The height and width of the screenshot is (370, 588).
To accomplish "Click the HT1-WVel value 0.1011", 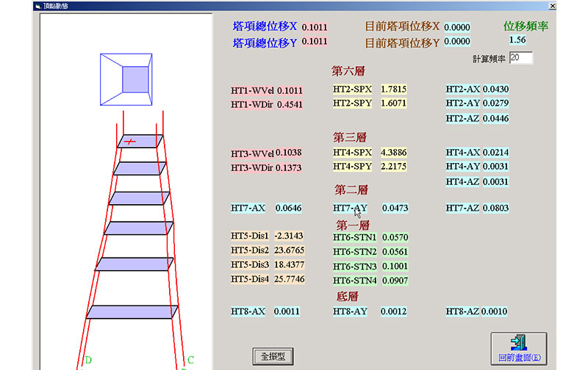I will [x=290, y=90].
